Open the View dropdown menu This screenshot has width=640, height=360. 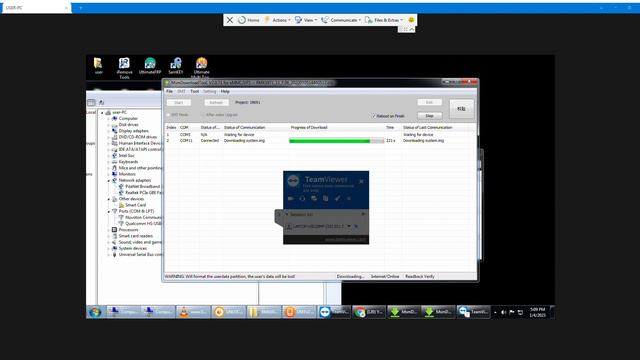(x=306, y=20)
